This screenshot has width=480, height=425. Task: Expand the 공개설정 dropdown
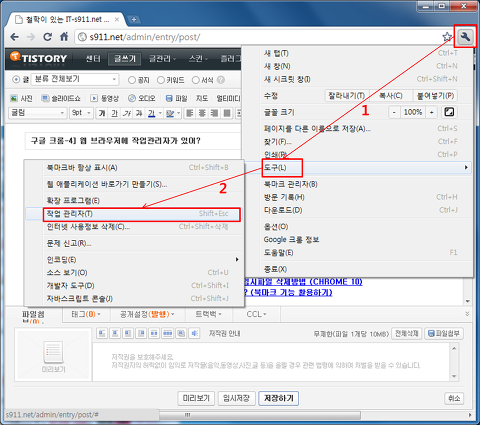coord(147,314)
